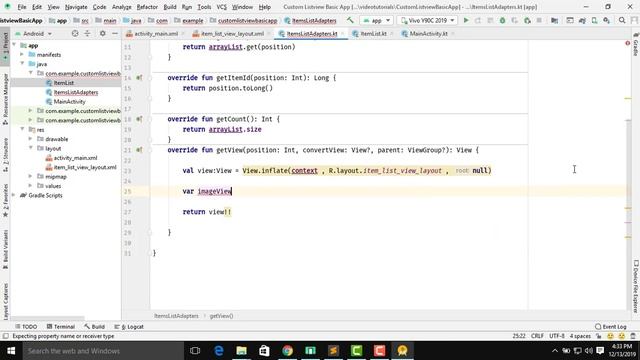640x360 pixels.
Task: Collapse the layout folder
Action: click(x=30, y=148)
